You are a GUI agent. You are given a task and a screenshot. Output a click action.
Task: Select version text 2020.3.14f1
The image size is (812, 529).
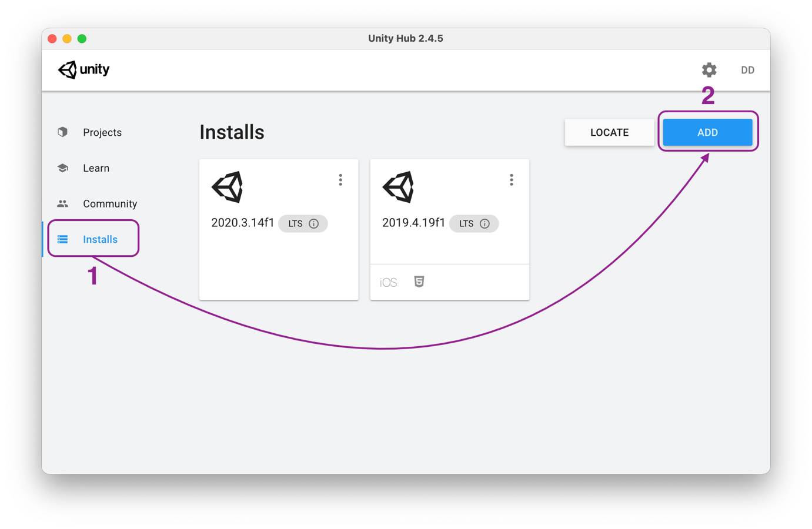pos(242,223)
